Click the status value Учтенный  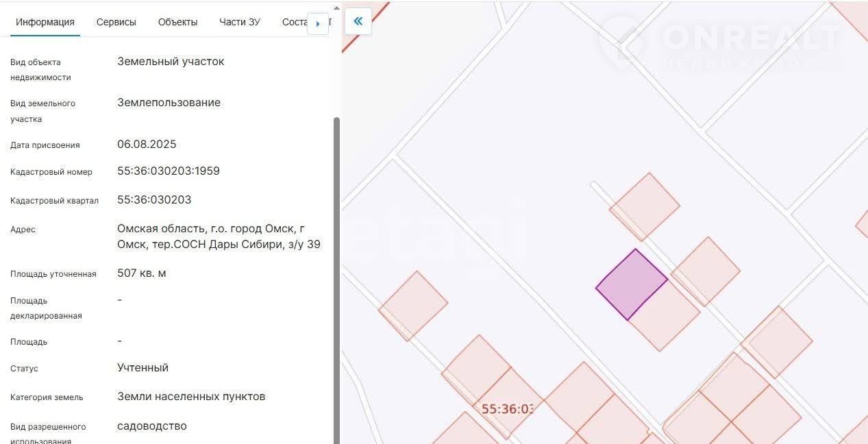pos(142,368)
